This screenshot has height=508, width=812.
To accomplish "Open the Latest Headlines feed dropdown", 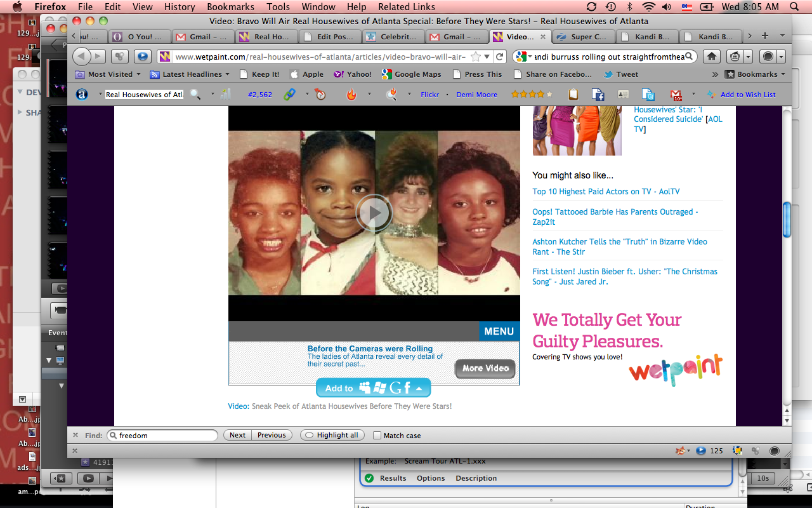I will 191,74.
